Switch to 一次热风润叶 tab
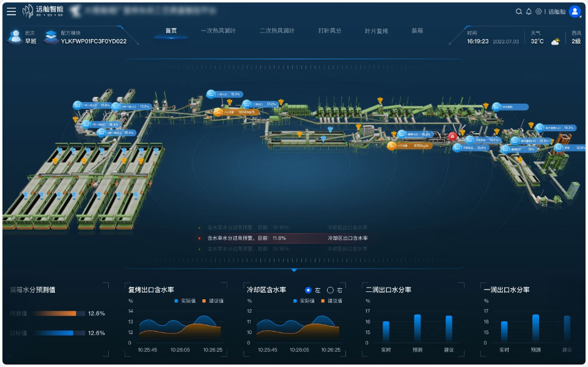The width and height of the screenshot is (588, 367). [x=218, y=31]
